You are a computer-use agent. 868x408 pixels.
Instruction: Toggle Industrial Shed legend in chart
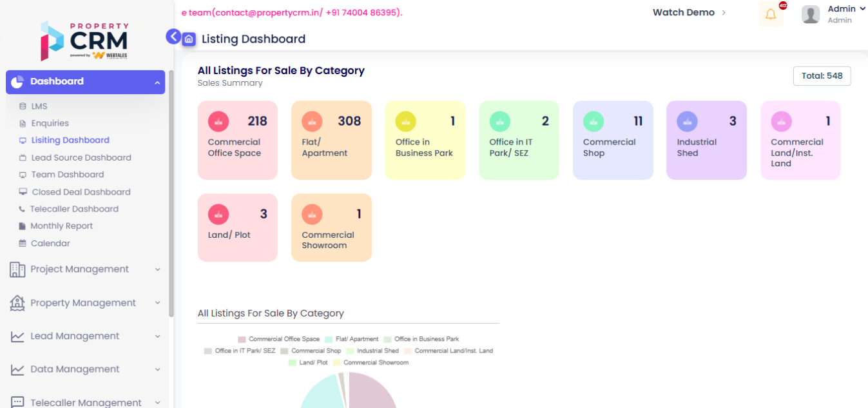pyautogui.click(x=372, y=351)
